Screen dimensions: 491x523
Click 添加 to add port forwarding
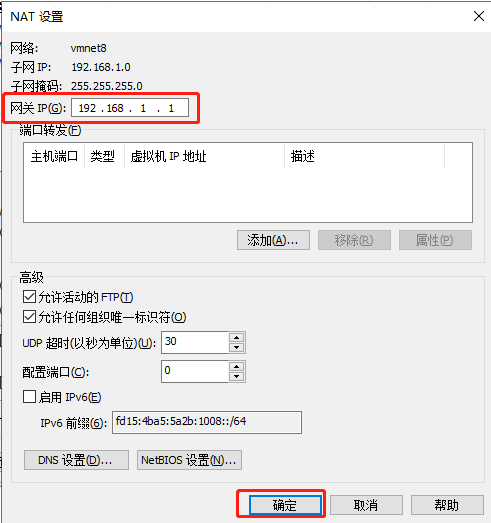click(273, 240)
